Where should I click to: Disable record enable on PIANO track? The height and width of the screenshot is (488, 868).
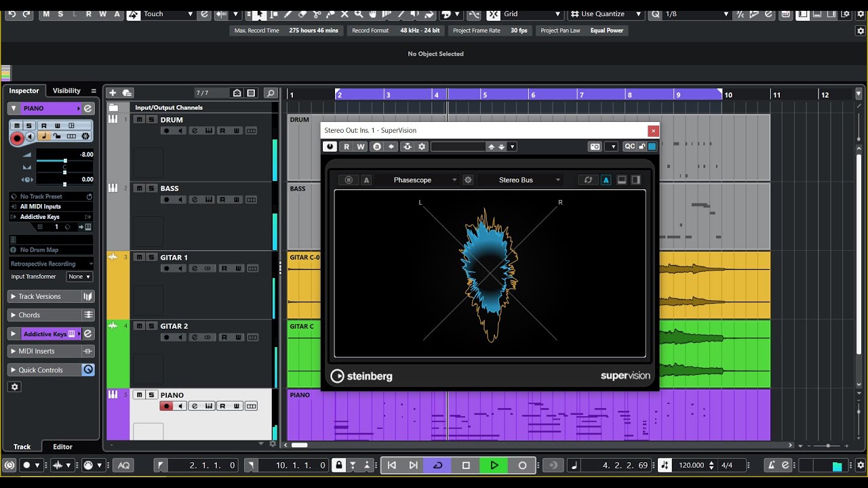click(166, 406)
